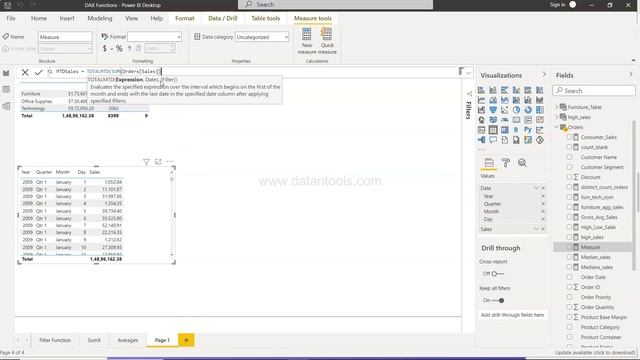Image resolution: width=640 pixels, height=360 pixels.
Task: Select the Q&A visual icon
Action: 493,140
